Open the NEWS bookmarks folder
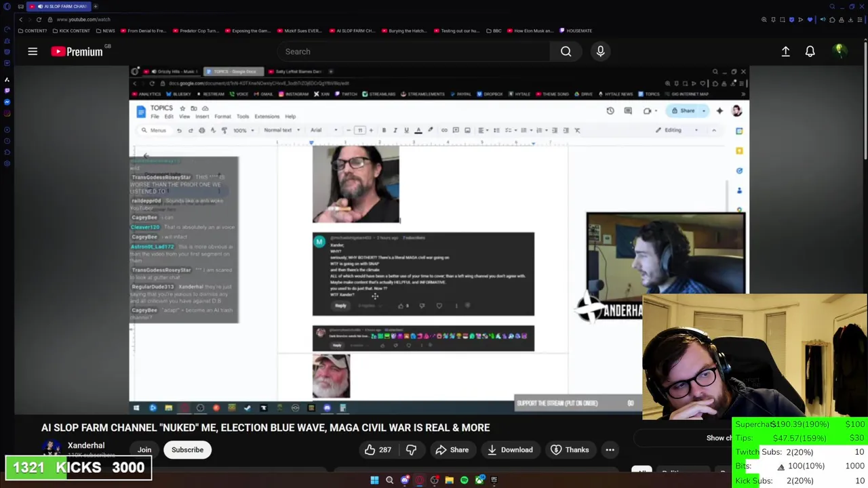The height and width of the screenshot is (488, 868). (105, 30)
